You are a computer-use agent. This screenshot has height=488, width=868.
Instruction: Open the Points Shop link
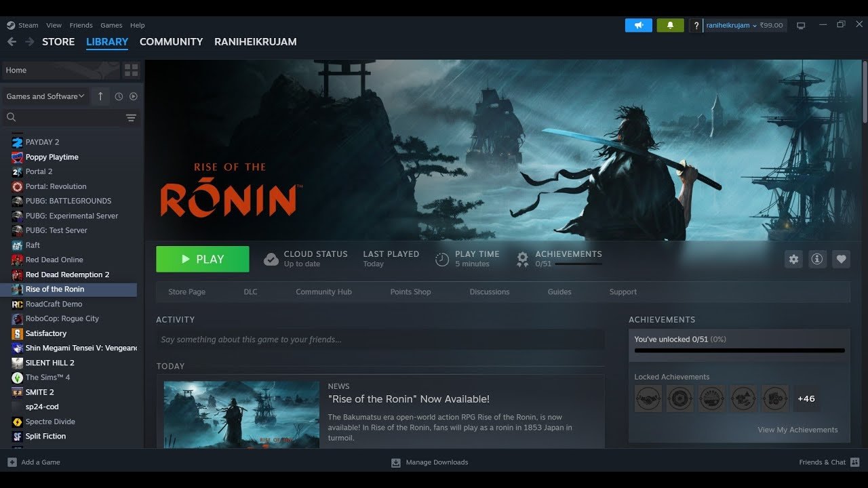click(x=410, y=292)
